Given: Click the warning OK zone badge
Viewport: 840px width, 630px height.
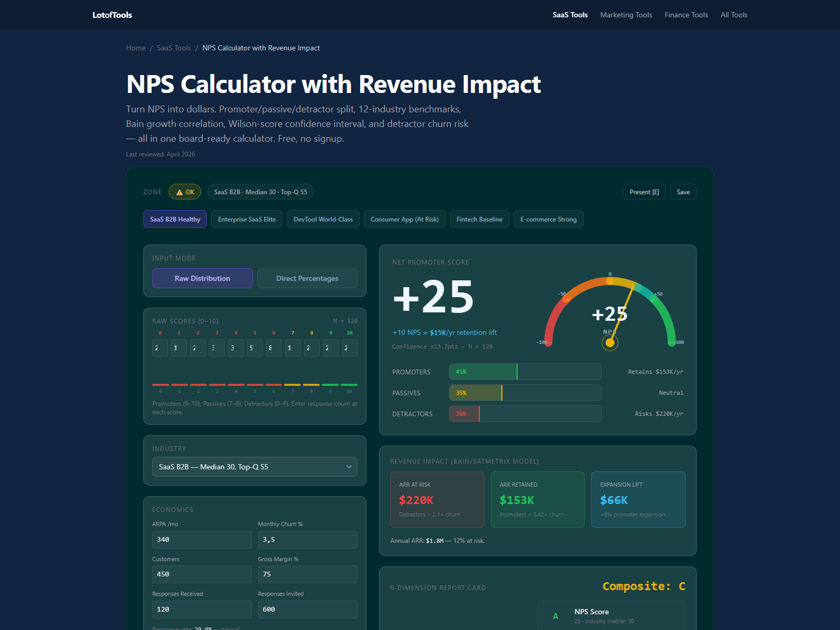Looking at the screenshot, I should (x=185, y=192).
